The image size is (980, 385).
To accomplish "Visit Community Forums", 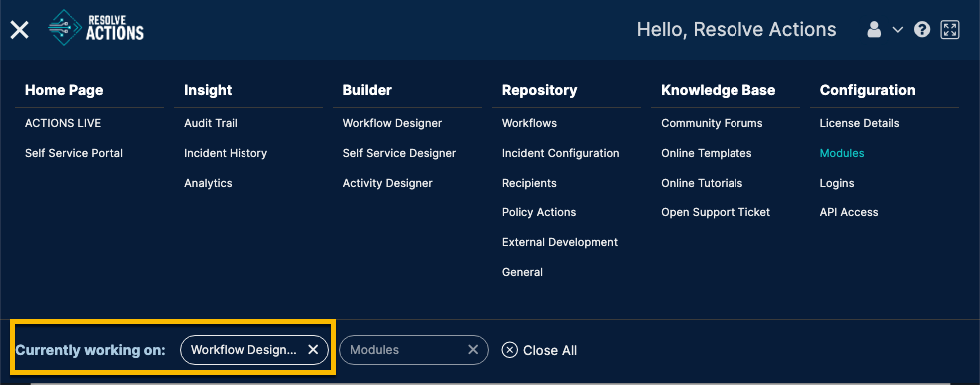I will click(712, 123).
